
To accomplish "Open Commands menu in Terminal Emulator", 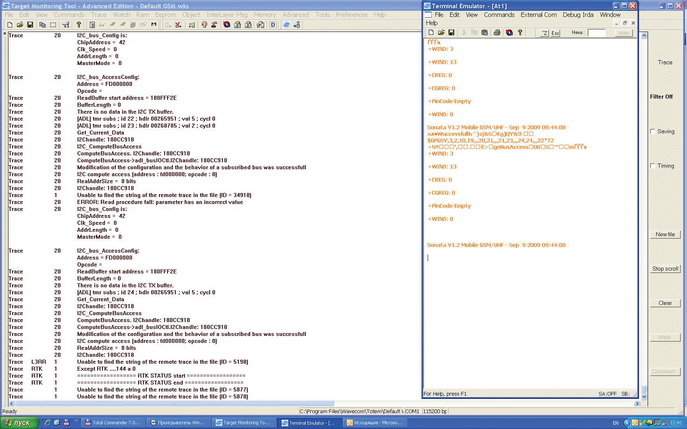I will pyautogui.click(x=499, y=14).
